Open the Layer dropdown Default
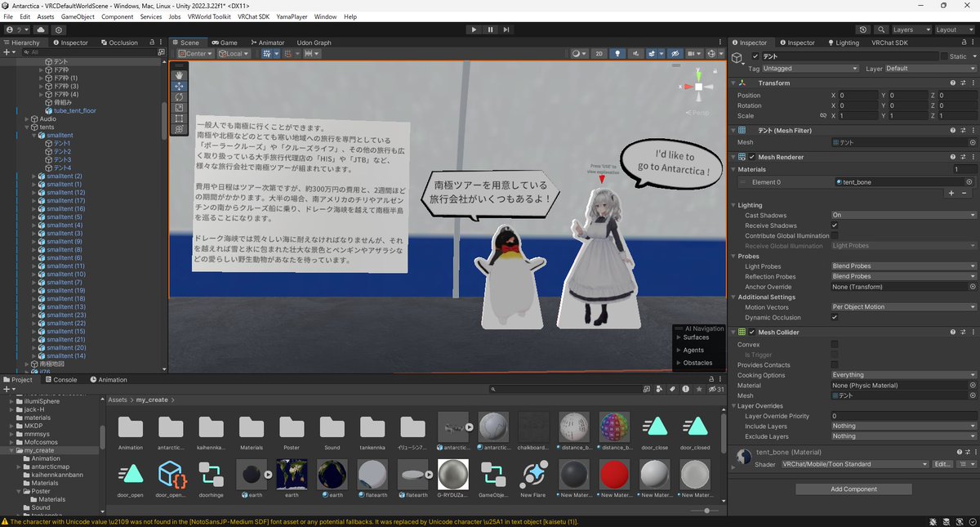 tap(930, 69)
